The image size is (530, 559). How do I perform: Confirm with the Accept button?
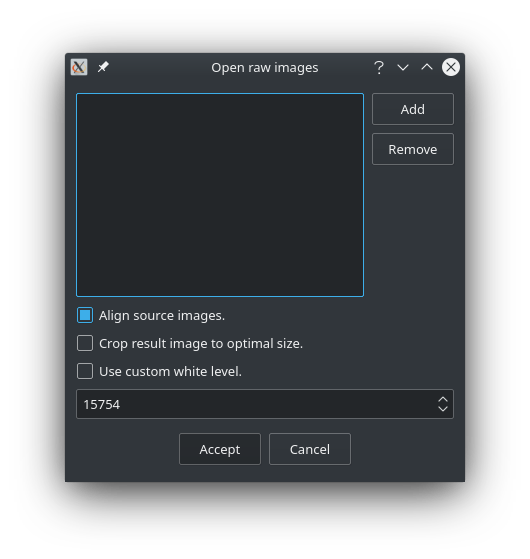pos(220,449)
